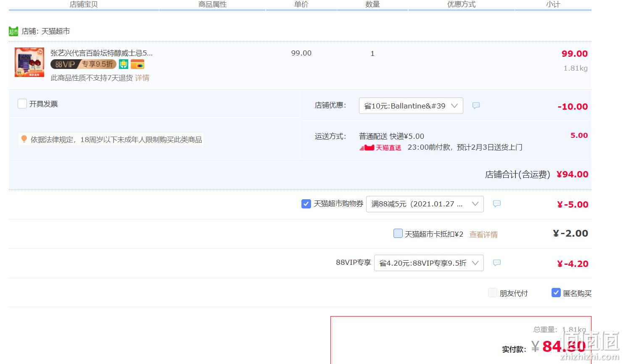This screenshot has height=364, width=623.
Task: Click the 88VIP专享 label
Action: (353, 262)
